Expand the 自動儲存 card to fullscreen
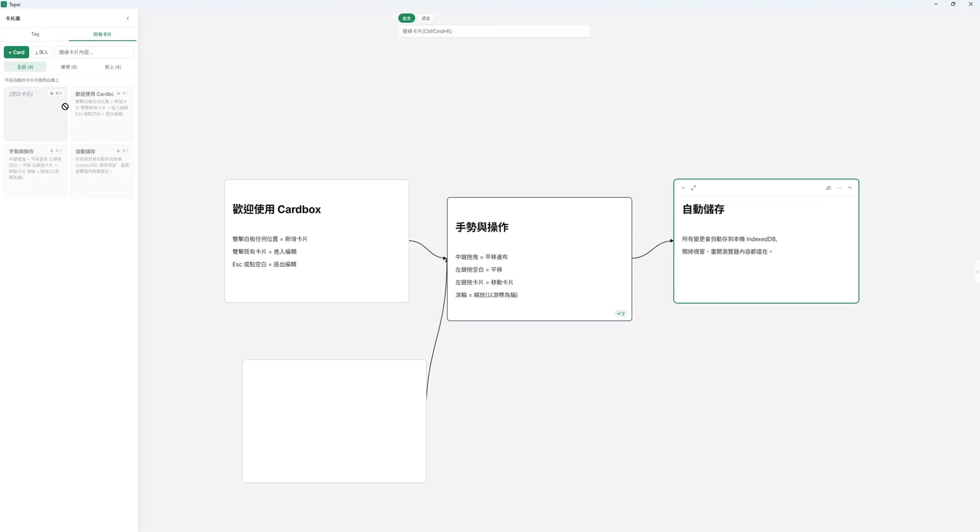Viewport: 980px width, 532px height. tap(693, 188)
